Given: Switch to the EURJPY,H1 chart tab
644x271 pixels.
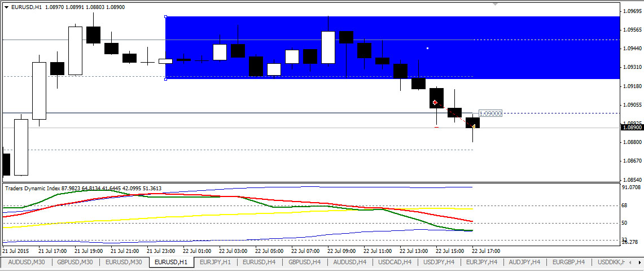Looking at the screenshot, I should (x=215, y=262).
